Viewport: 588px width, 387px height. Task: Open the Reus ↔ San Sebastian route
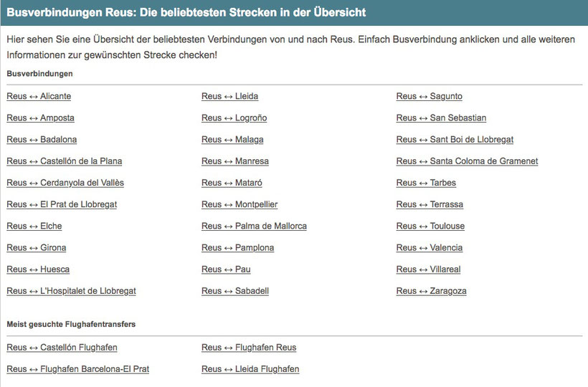(x=441, y=118)
